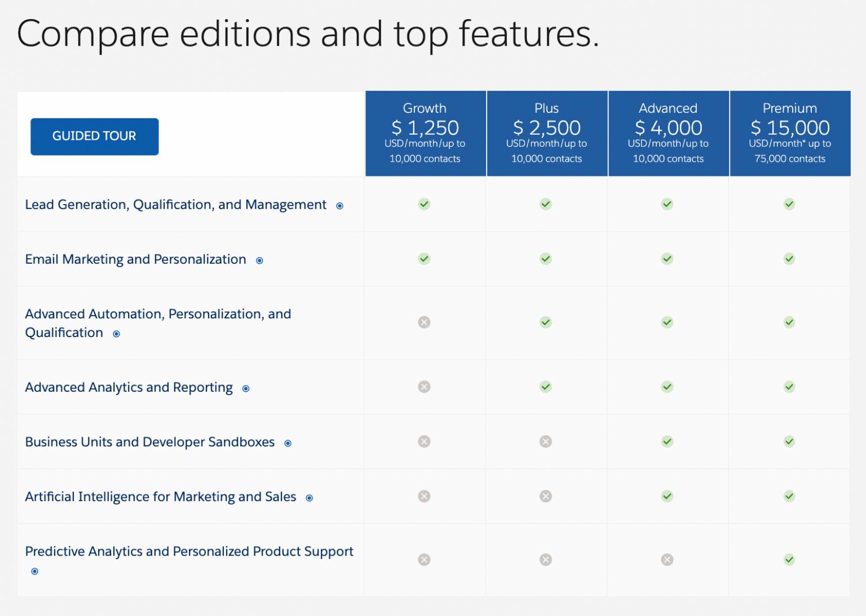Viewport: 866px width, 616px height.
Task: Click Premium checkmark for Predictive Analytics
Action: coord(789,560)
